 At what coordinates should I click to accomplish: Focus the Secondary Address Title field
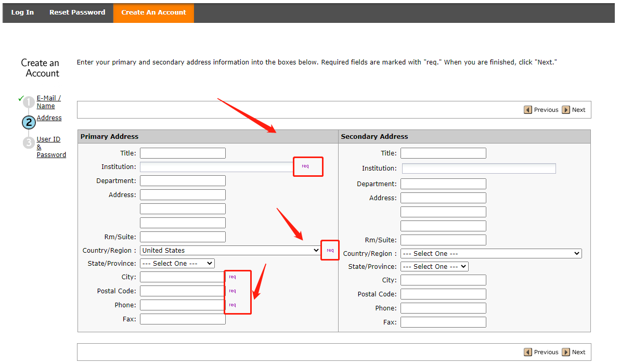pos(443,153)
